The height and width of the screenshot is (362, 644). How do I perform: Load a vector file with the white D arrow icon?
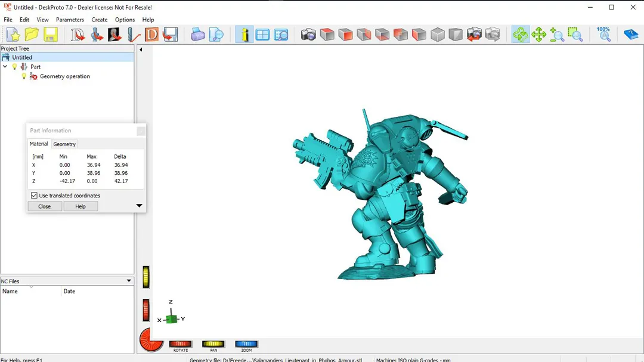77,35
